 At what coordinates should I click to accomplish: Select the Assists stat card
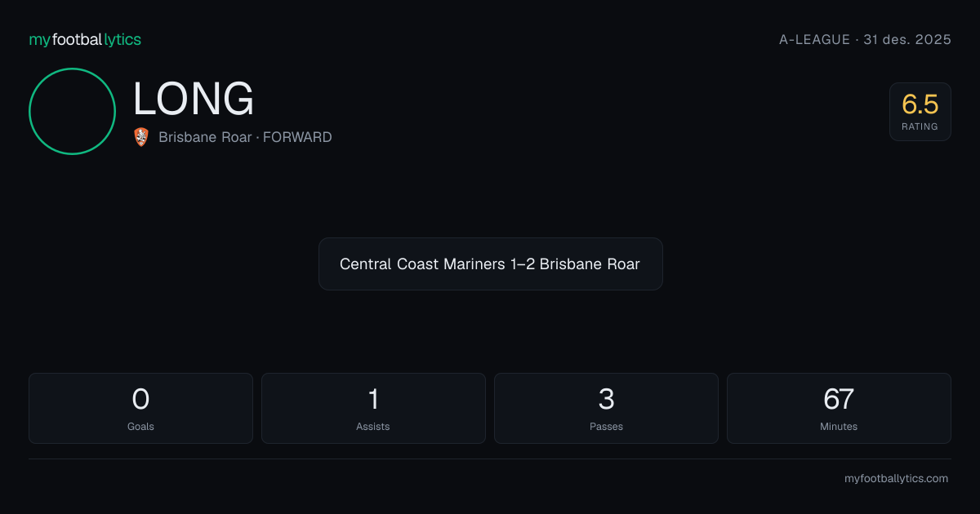point(373,408)
